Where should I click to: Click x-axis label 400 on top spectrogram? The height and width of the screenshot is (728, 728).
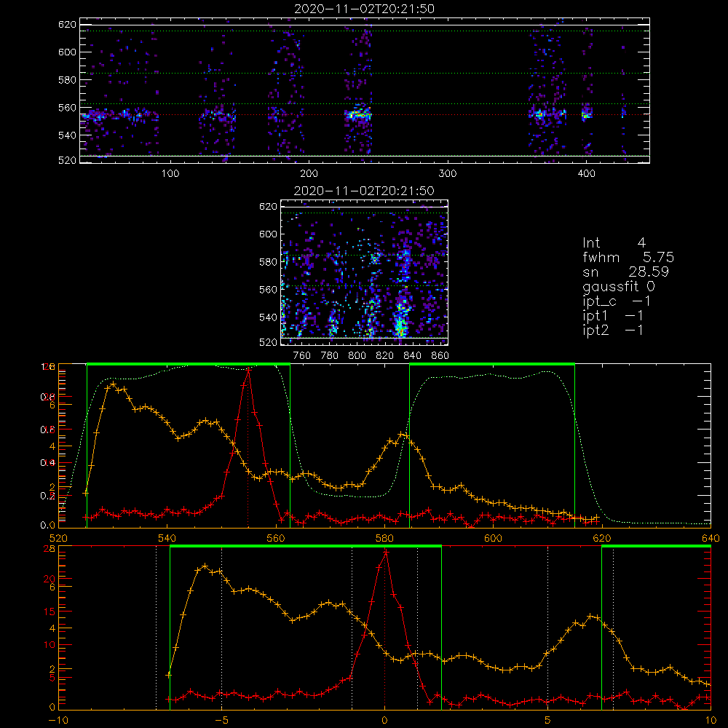tap(586, 174)
